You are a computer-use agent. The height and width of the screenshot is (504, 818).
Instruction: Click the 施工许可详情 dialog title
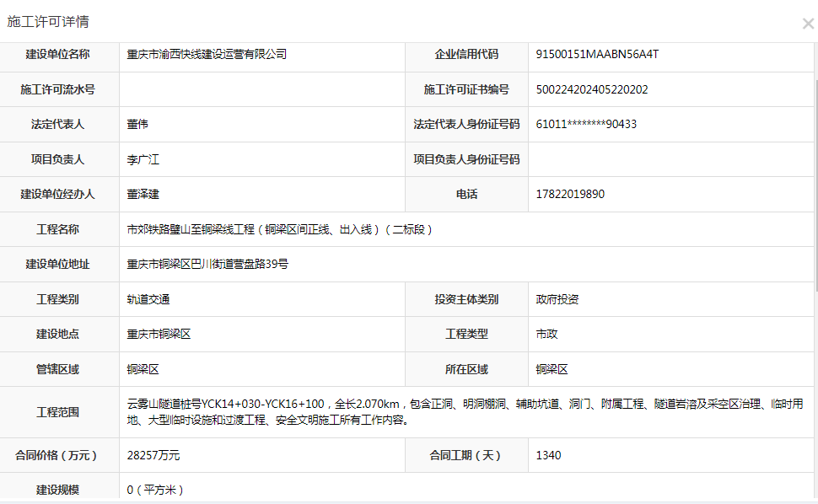(x=48, y=22)
